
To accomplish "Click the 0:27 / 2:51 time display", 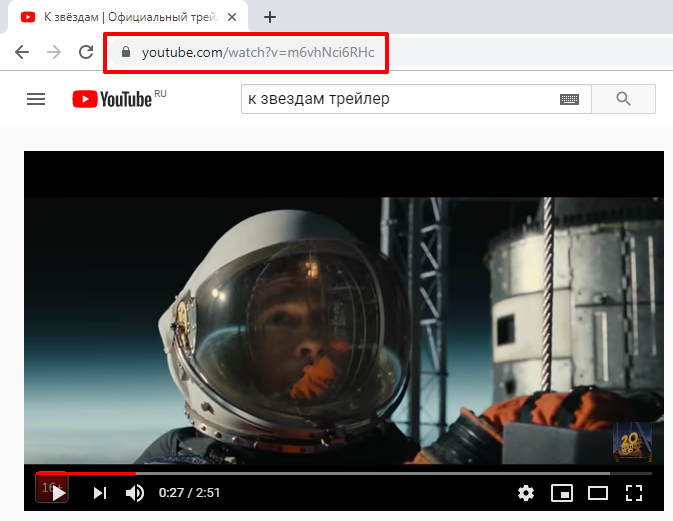I will pos(189,493).
